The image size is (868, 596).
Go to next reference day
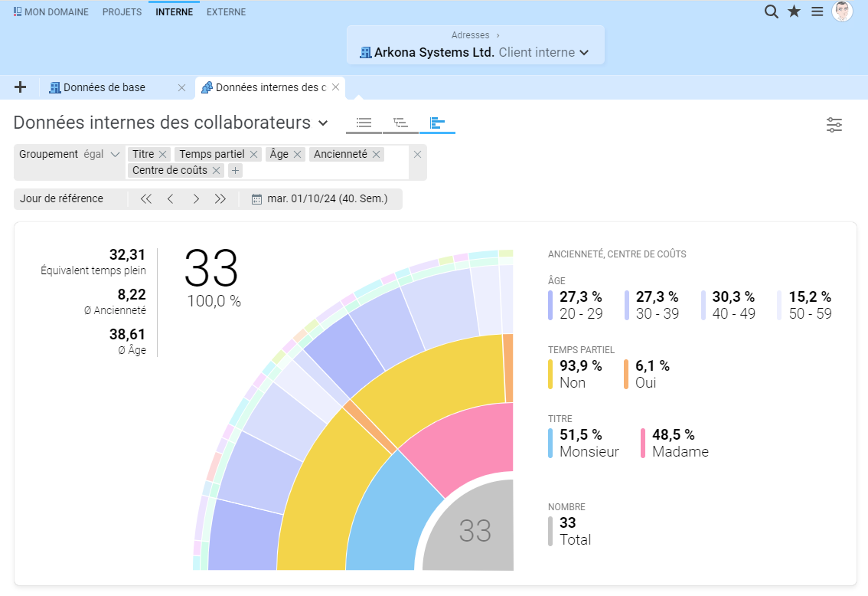pyautogui.click(x=195, y=199)
